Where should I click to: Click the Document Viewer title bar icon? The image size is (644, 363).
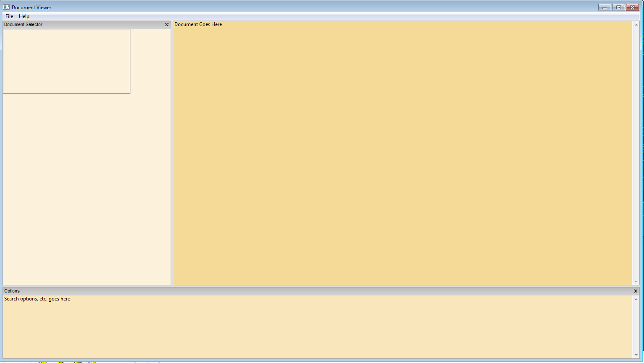[6, 7]
